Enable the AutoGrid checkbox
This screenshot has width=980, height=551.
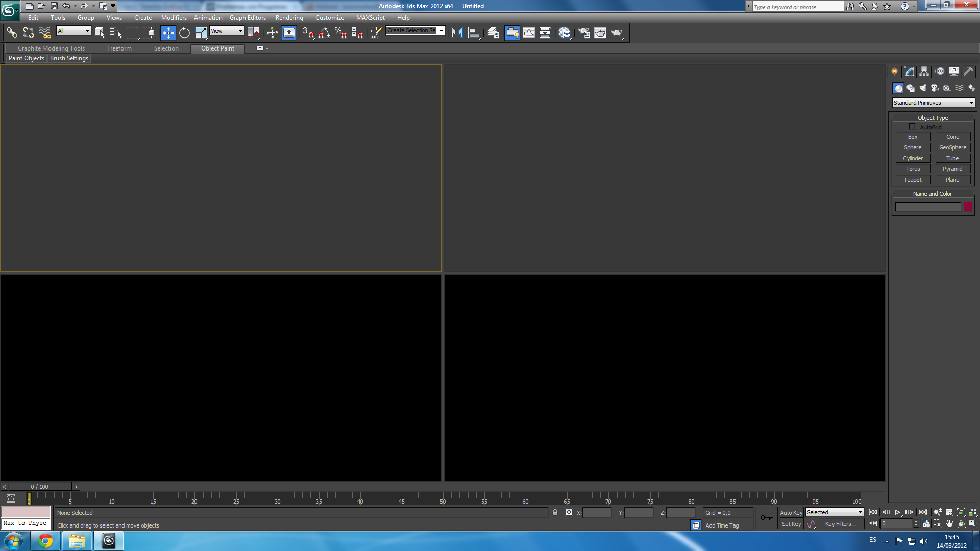click(x=912, y=127)
